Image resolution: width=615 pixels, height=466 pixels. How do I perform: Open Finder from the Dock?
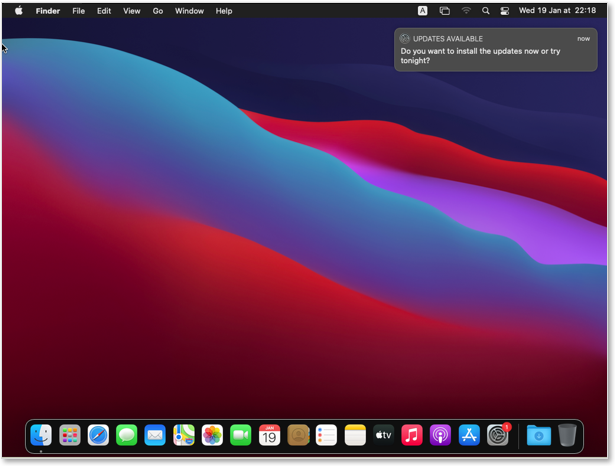(x=41, y=435)
